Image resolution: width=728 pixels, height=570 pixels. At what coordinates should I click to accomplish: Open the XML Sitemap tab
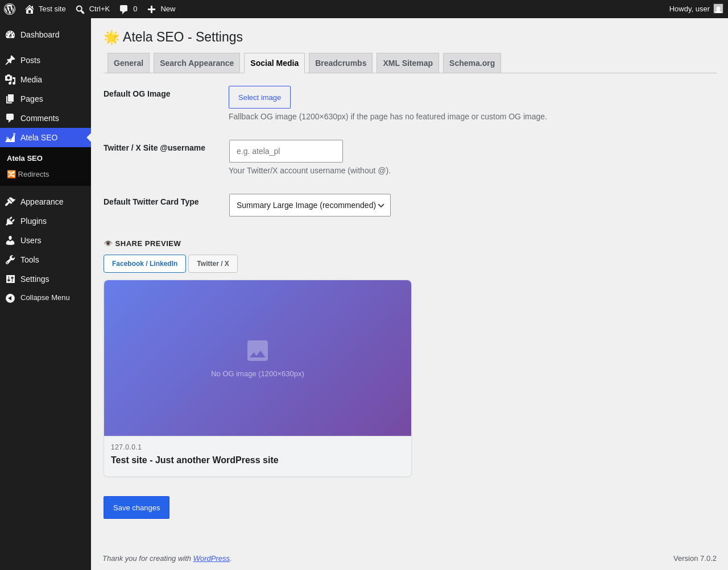pyautogui.click(x=408, y=63)
